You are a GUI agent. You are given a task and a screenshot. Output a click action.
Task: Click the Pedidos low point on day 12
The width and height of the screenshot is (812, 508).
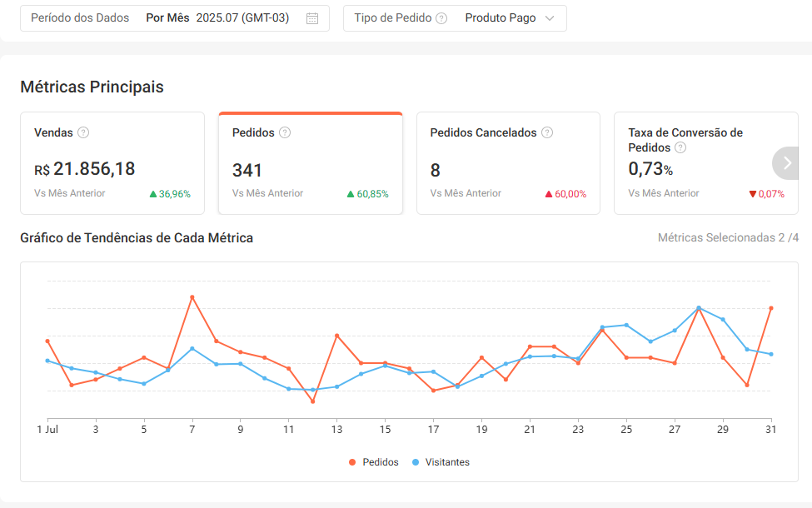313,401
